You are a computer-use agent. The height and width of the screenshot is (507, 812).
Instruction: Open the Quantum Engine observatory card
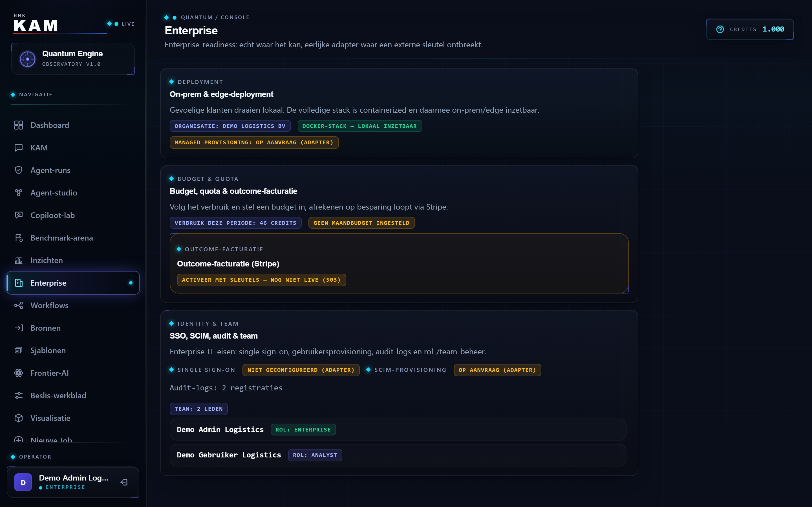coord(73,59)
